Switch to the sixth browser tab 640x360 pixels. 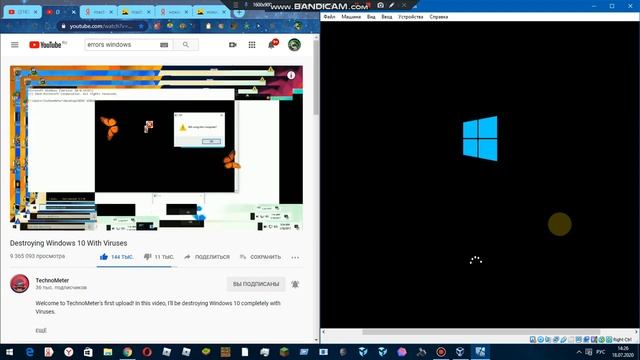coord(211,12)
